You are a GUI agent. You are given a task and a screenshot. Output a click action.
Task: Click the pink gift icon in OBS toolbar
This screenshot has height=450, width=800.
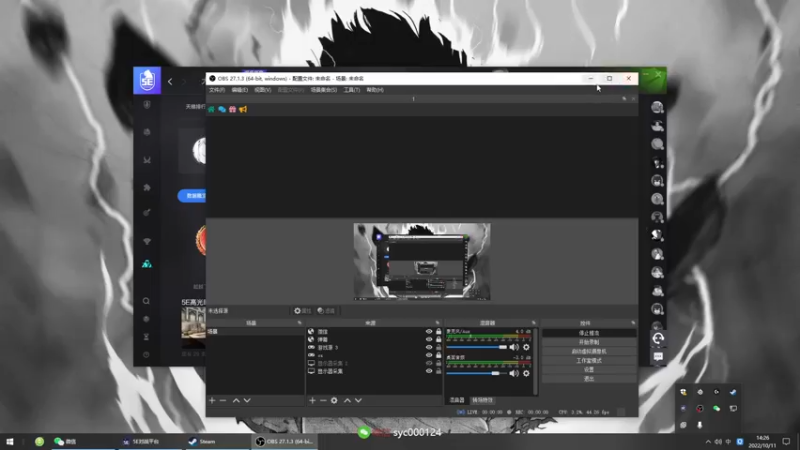click(233, 109)
